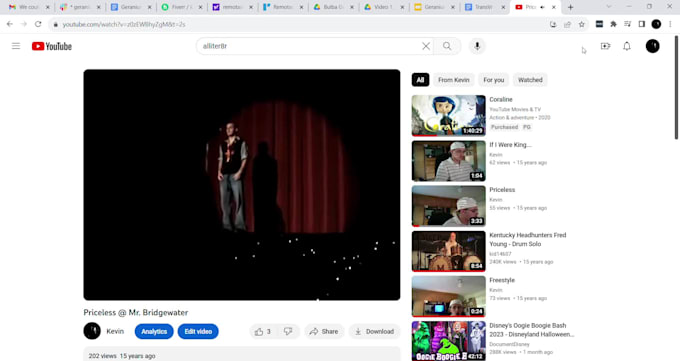Click the 202 views description box
Viewport: 680px width, 361px height.
click(x=242, y=354)
